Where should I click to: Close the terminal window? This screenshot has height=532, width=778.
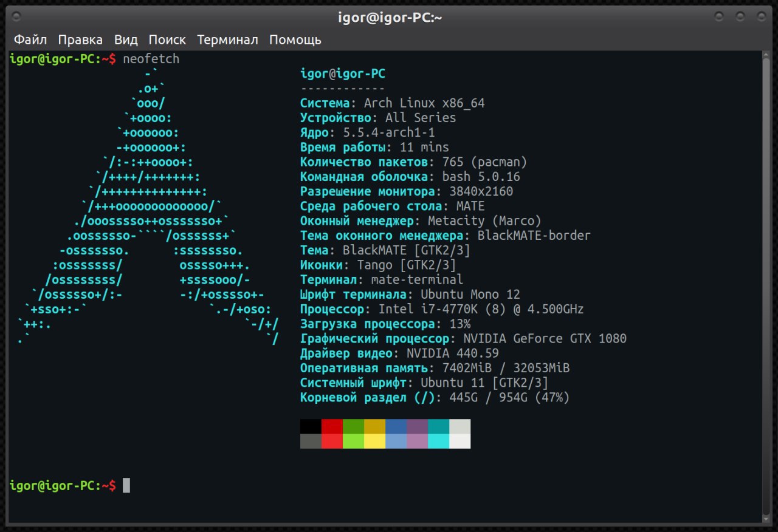click(x=761, y=16)
